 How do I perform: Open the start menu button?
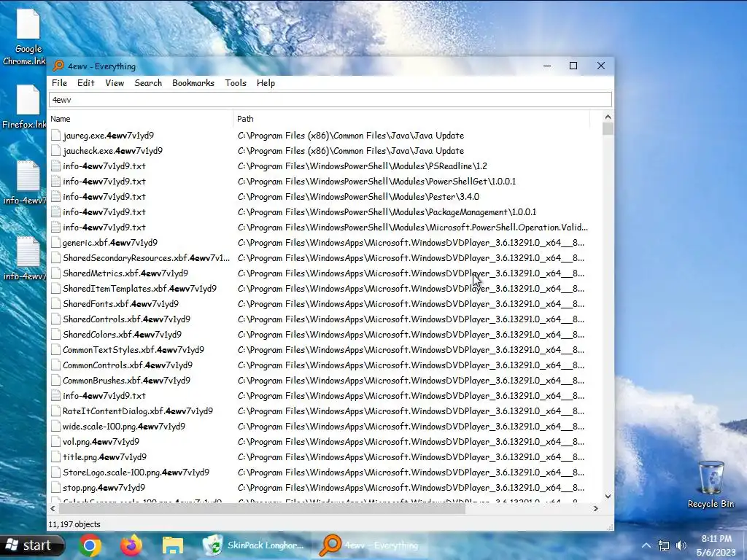(x=31, y=545)
